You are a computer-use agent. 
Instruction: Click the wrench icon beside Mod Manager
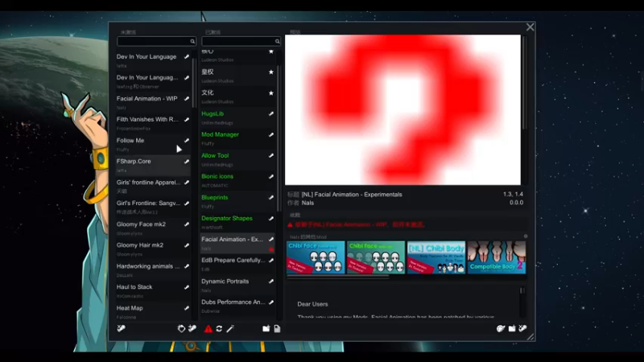pyautogui.click(x=271, y=134)
